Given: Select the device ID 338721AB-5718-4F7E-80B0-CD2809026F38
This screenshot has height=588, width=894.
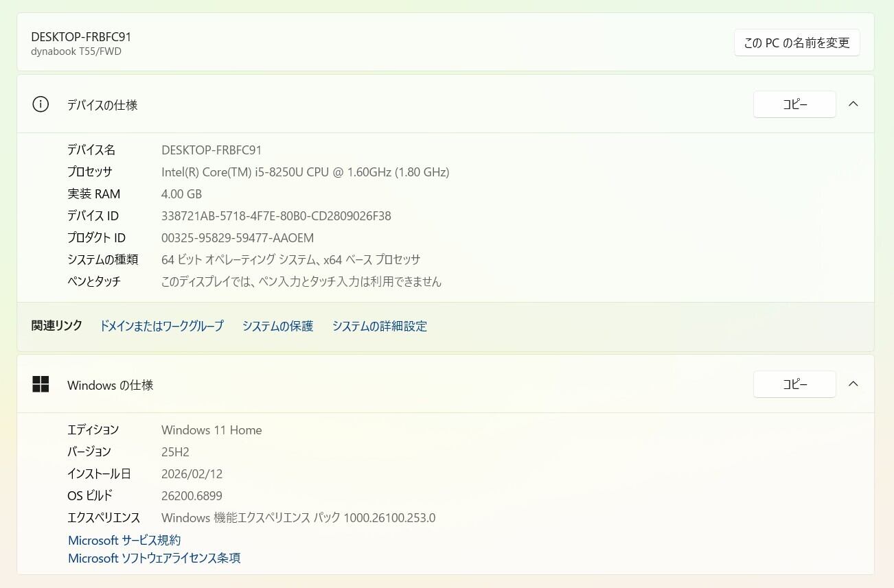Looking at the screenshot, I should tap(276, 215).
